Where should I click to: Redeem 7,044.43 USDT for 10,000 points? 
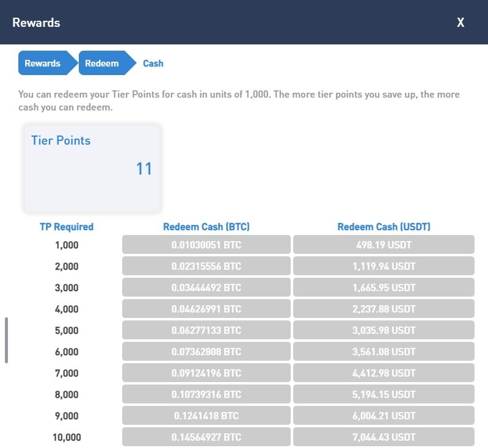coord(384,437)
